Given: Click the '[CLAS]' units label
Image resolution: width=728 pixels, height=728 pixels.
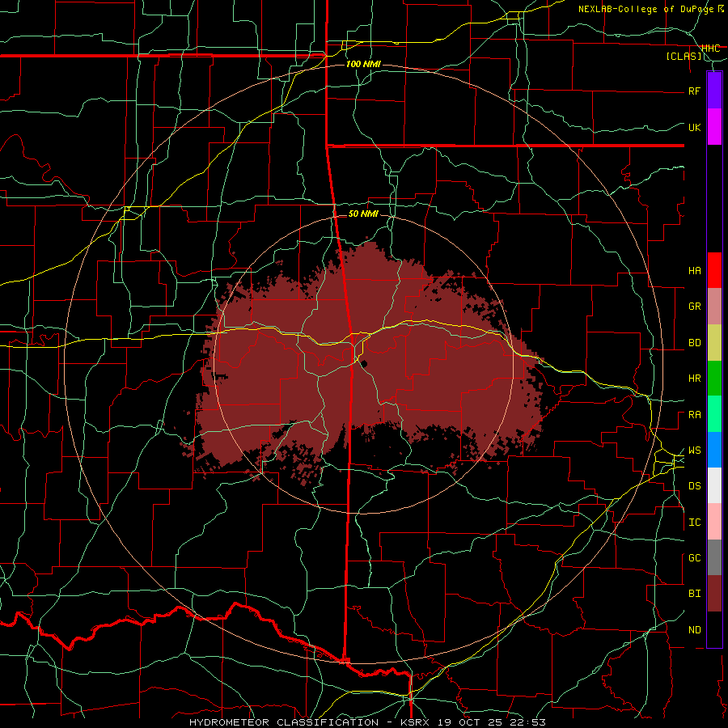Looking at the screenshot, I should click(684, 56).
